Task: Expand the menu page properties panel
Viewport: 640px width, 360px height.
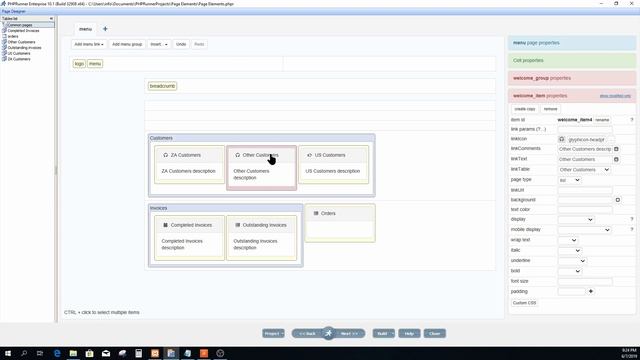Action: tap(572, 43)
